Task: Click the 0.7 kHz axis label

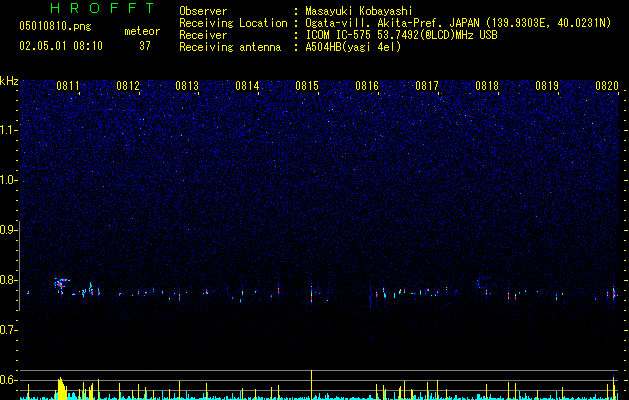Action: (9, 330)
